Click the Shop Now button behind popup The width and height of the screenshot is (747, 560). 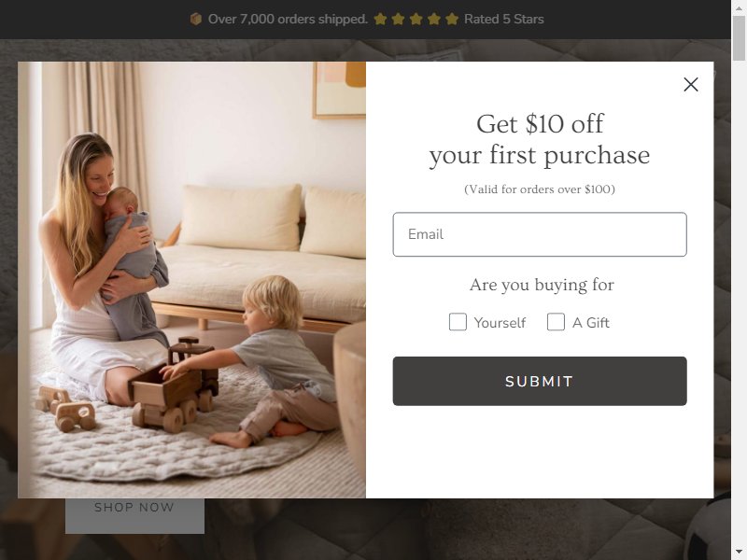tap(134, 515)
